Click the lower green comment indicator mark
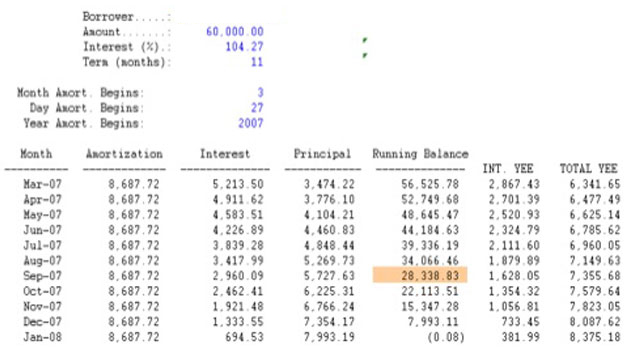Screen dimensions: 640x360 (364, 55)
